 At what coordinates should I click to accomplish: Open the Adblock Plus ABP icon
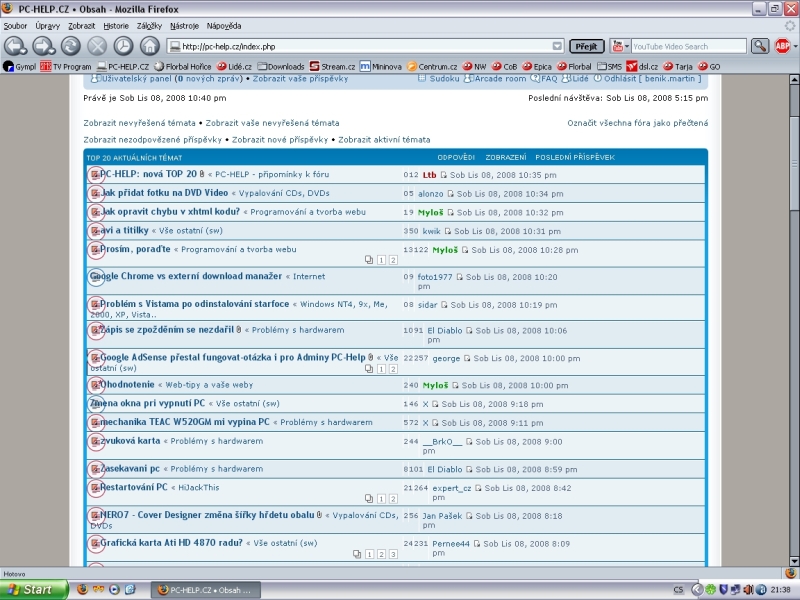coord(782,46)
